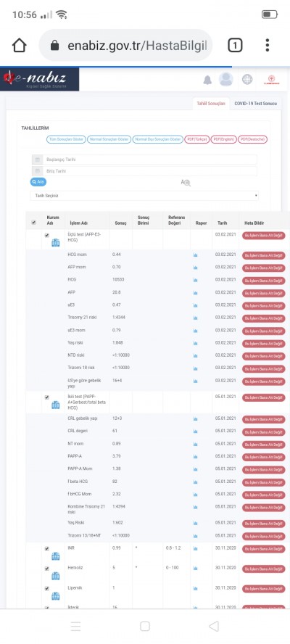Tap the text zoom magnifier icon
This screenshot has width=290, height=644.
(x=186, y=183)
